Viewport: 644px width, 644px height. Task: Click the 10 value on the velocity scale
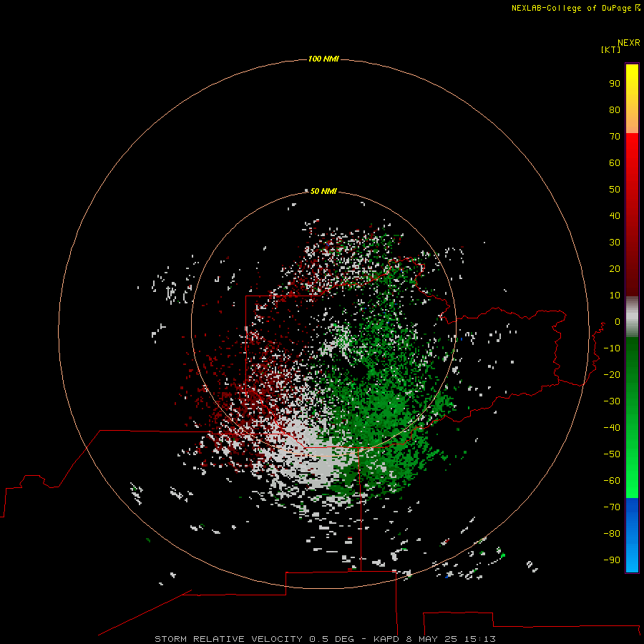[x=615, y=296]
